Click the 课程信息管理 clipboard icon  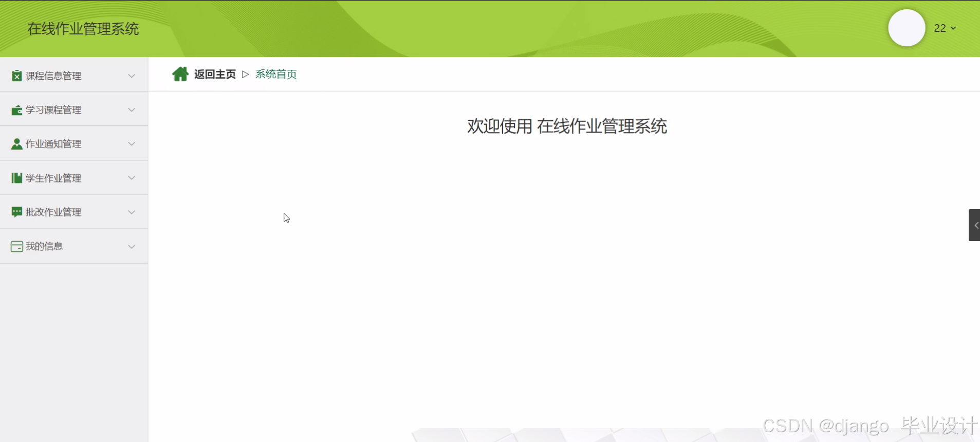(16, 76)
